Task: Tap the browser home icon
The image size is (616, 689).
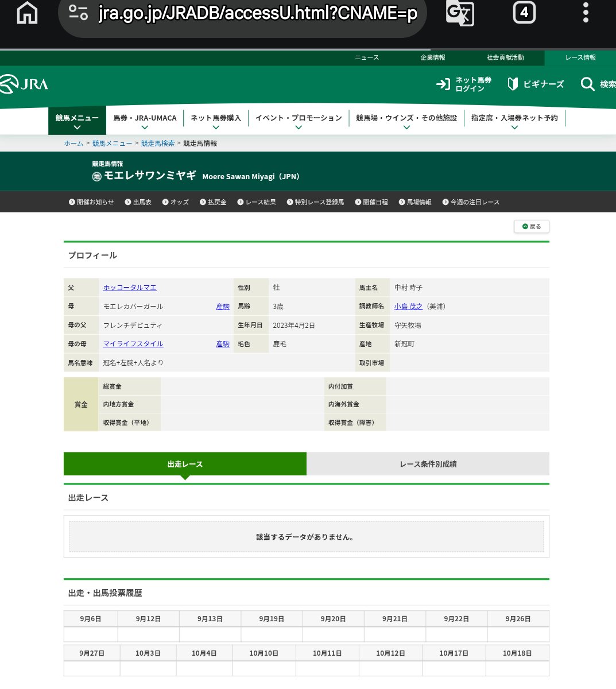Action: [27, 13]
